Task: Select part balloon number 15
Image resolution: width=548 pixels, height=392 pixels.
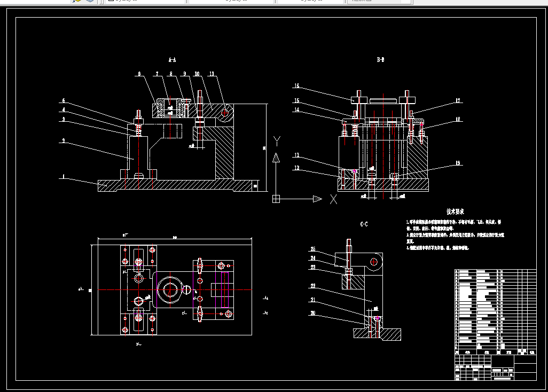Action: point(297,100)
